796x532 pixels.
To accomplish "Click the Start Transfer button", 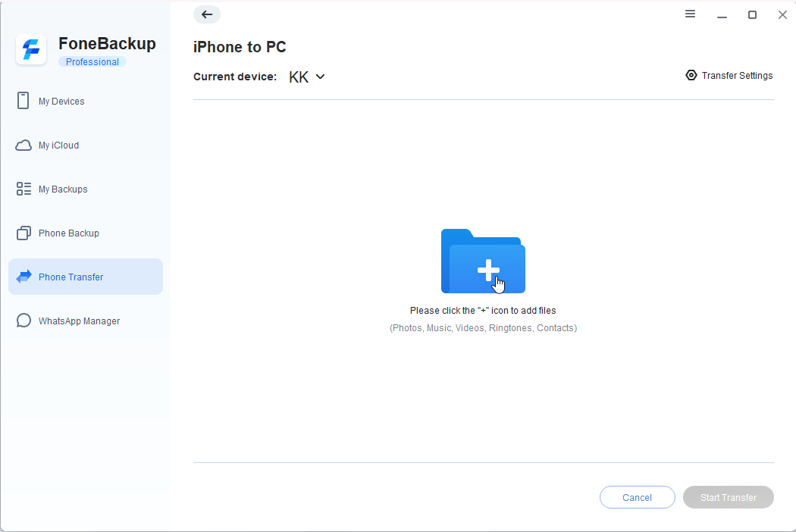I will [x=728, y=497].
